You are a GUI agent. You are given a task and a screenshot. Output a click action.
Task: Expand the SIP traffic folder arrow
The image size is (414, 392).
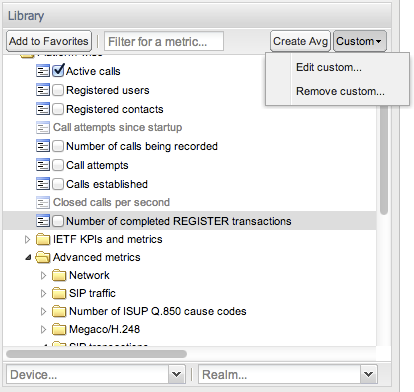point(43,293)
